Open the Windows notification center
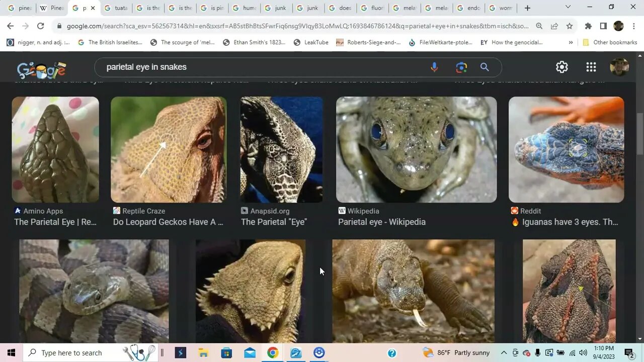This screenshot has height=362, width=644. [629, 353]
